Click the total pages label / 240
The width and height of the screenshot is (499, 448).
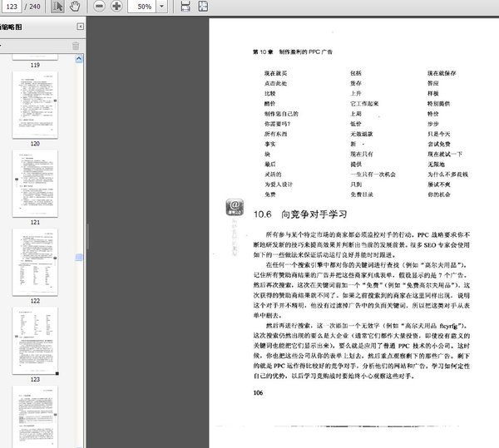(32, 7)
